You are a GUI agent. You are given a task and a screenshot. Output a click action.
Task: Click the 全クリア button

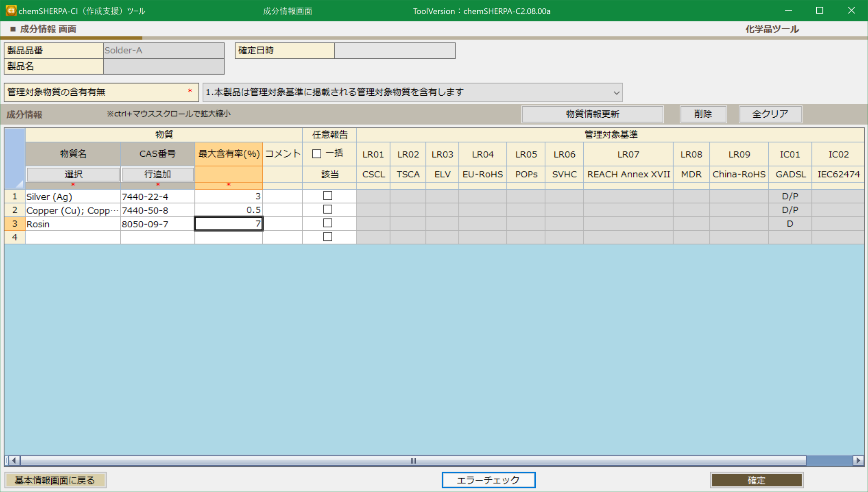[770, 113]
